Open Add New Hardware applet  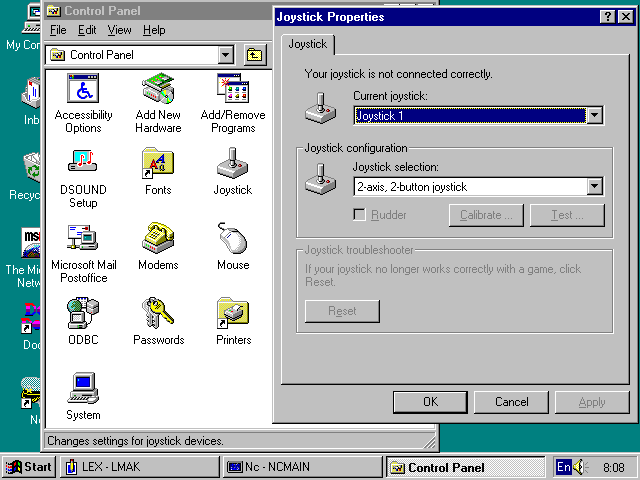[158, 90]
